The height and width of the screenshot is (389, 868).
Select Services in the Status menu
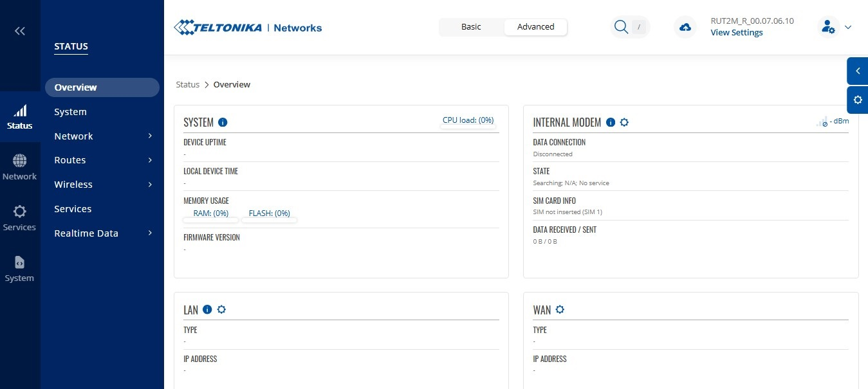[x=73, y=209]
